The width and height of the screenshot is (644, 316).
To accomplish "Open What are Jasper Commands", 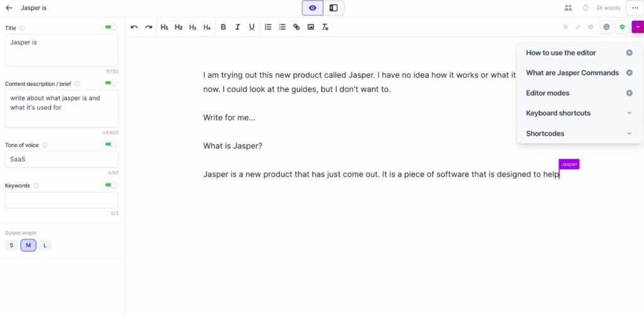I will 572,73.
